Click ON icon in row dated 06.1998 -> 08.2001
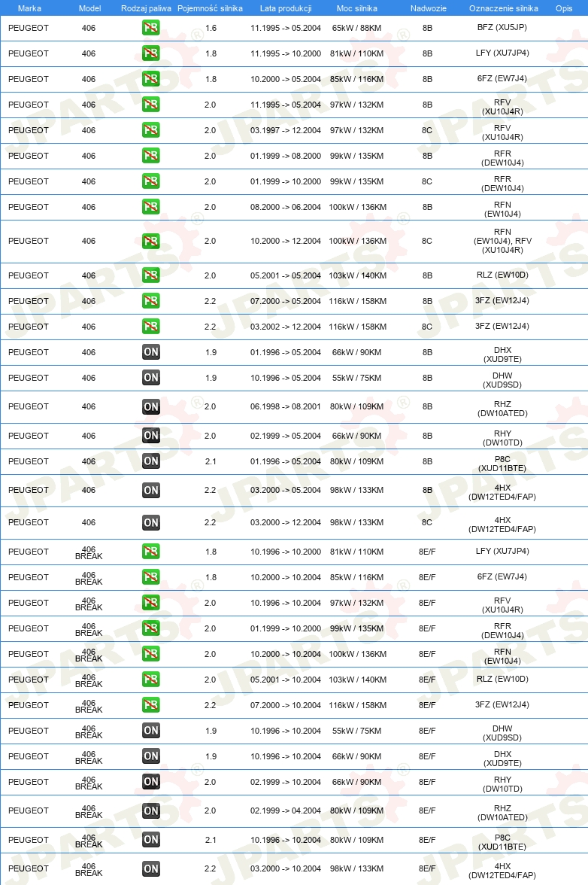Viewport: 588px width, 885px height. [150, 406]
